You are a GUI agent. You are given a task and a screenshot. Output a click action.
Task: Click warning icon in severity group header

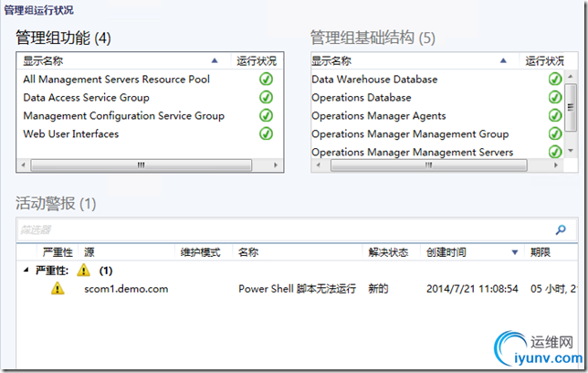coord(83,270)
